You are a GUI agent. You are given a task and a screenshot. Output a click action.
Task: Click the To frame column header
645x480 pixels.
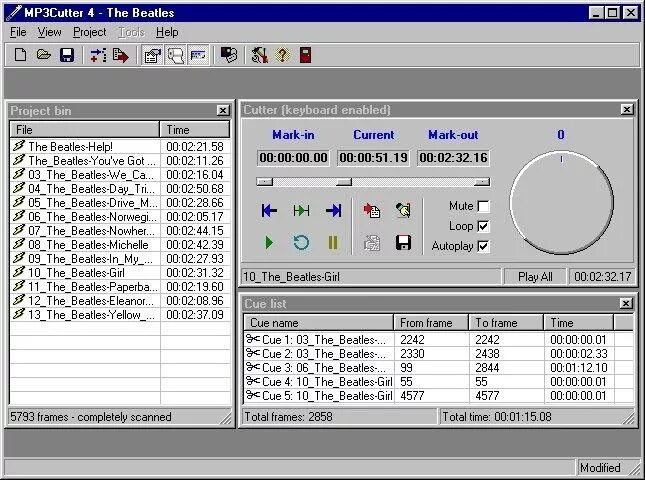[x=506, y=323]
